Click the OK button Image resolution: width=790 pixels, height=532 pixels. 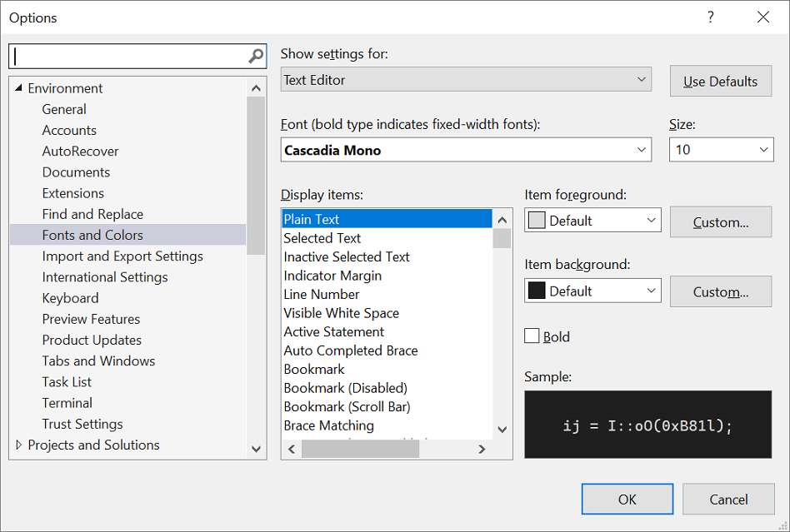point(627,499)
